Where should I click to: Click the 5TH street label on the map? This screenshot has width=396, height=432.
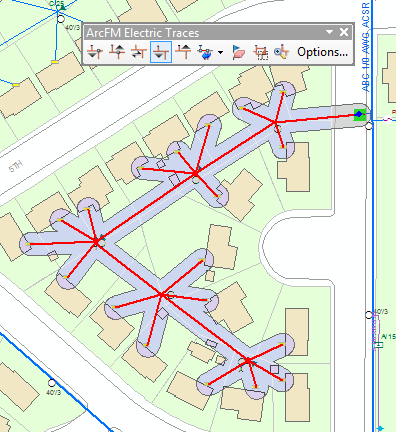[16, 166]
